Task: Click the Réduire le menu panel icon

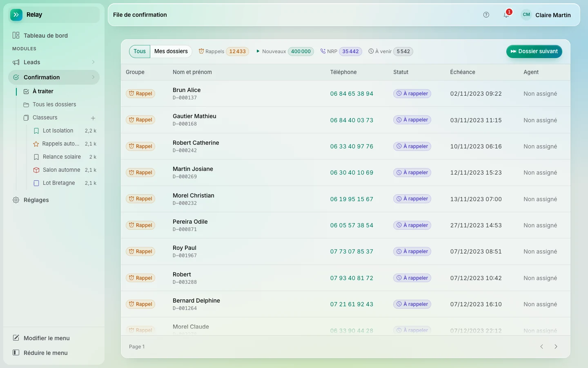Action: 16,353
